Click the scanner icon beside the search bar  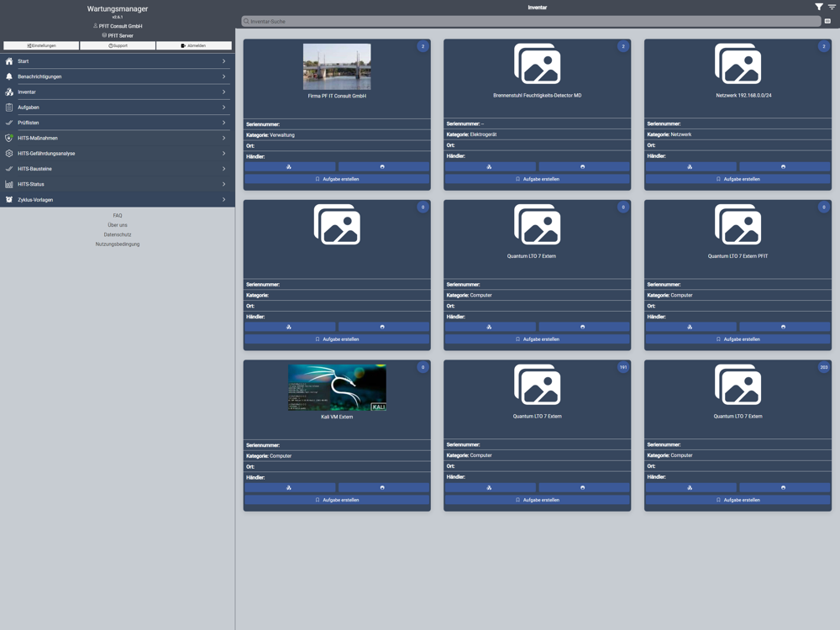pyautogui.click(x=827, y=21)
